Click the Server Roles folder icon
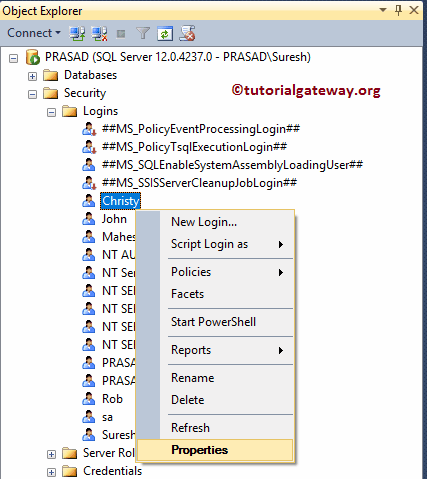 click(x=70, y=453)
